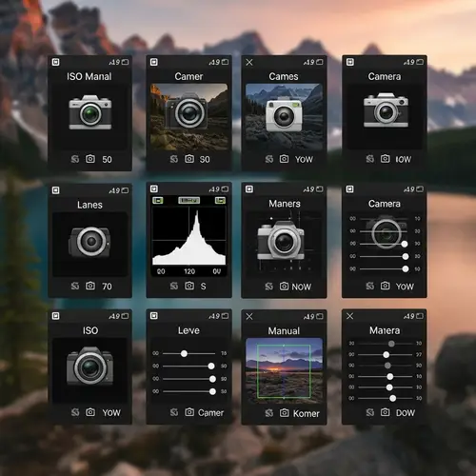Click the camera icon beside NOW in the Maners card

click(x=284, y=287)
